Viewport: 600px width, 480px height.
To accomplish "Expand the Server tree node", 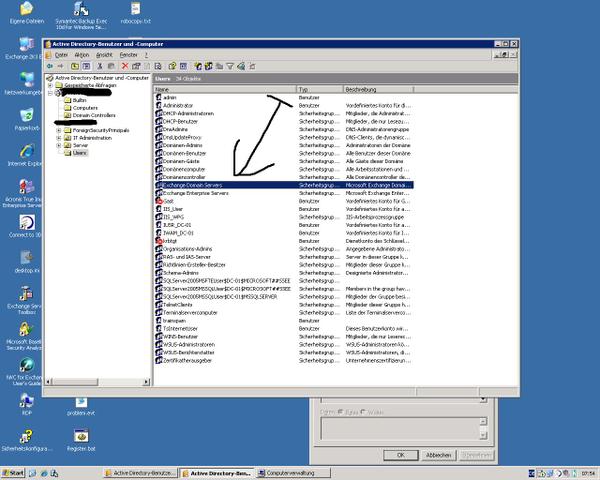I will (59, 145).
